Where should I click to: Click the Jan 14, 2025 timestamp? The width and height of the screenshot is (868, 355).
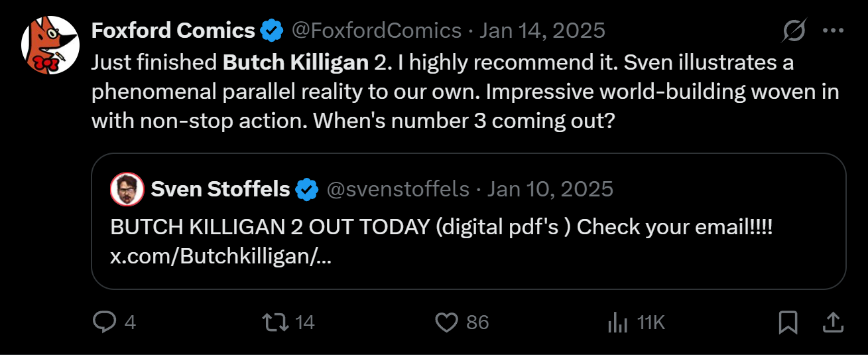tap(542, 31)
